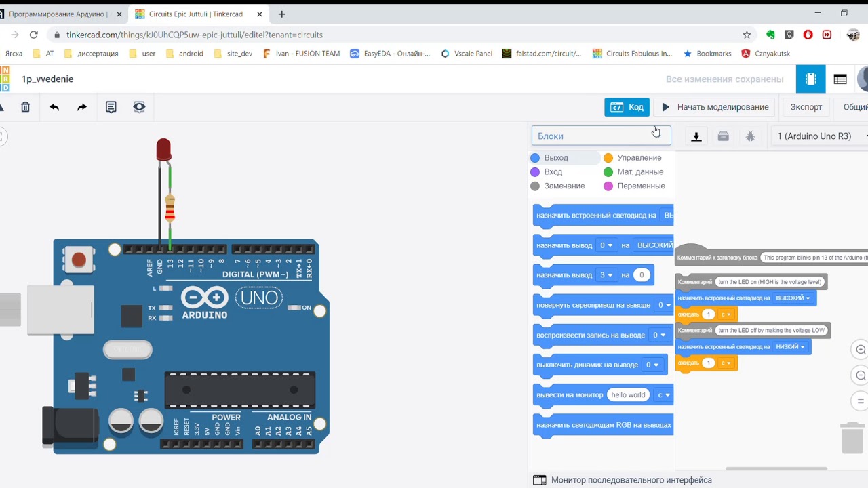The image size is (868, 488).
Task: Open the EasyEDA bookmark
Action: [x=390, y=54]
